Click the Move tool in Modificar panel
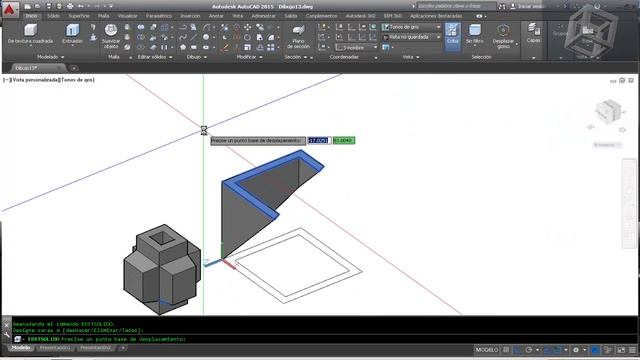 tap(247, 27)
